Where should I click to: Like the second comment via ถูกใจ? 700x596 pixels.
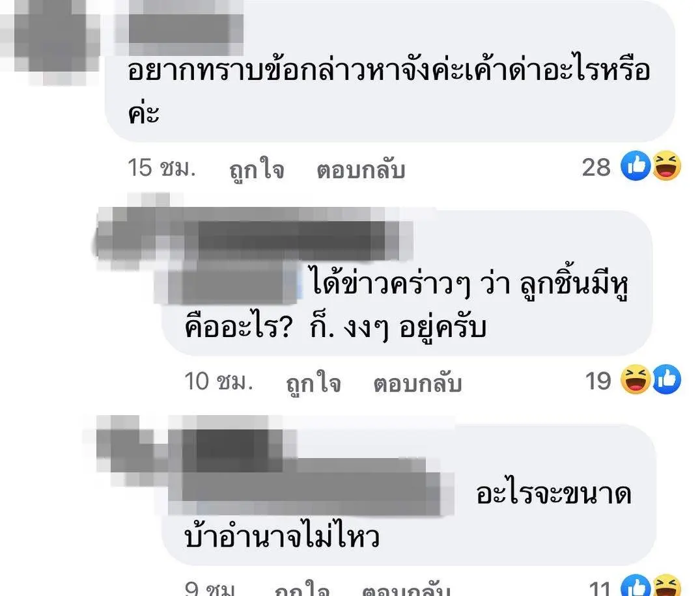[x=313, y=384]
